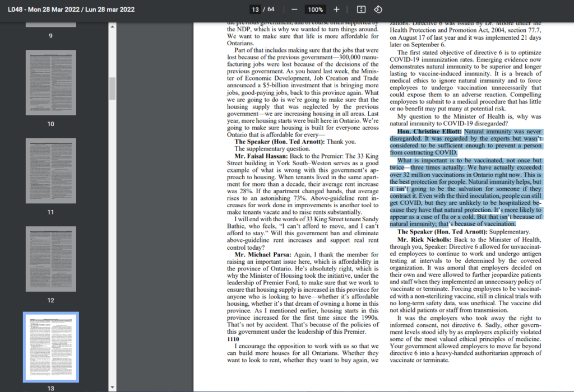Click the thumbnail scrollbar down arrow
Screen dimensions: 574x392
click(x=112, y=388)
